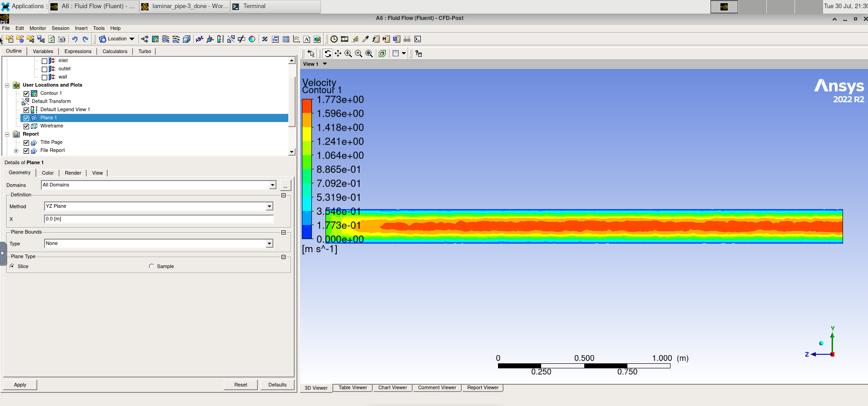Activate the Rotate tool in viewer toolbar

(328, 54)
